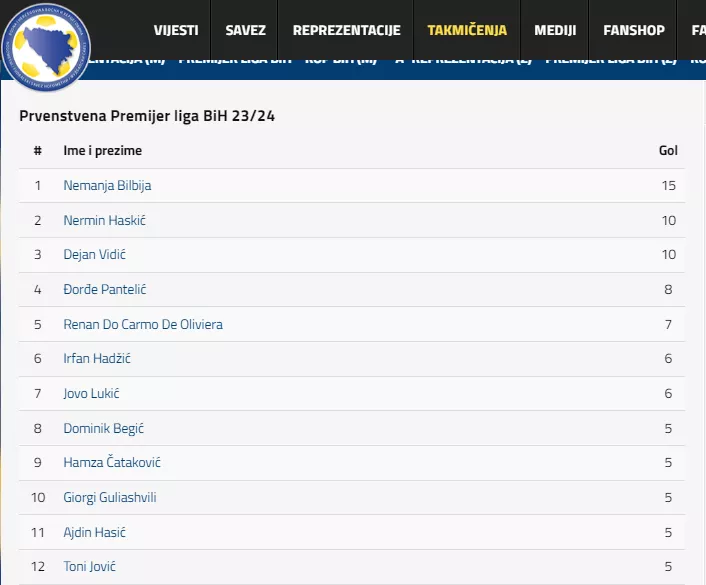Select the TAKMIČENJA menu
Screen dimensions: 706x585
pyautogui.click(x=467, y=30)
